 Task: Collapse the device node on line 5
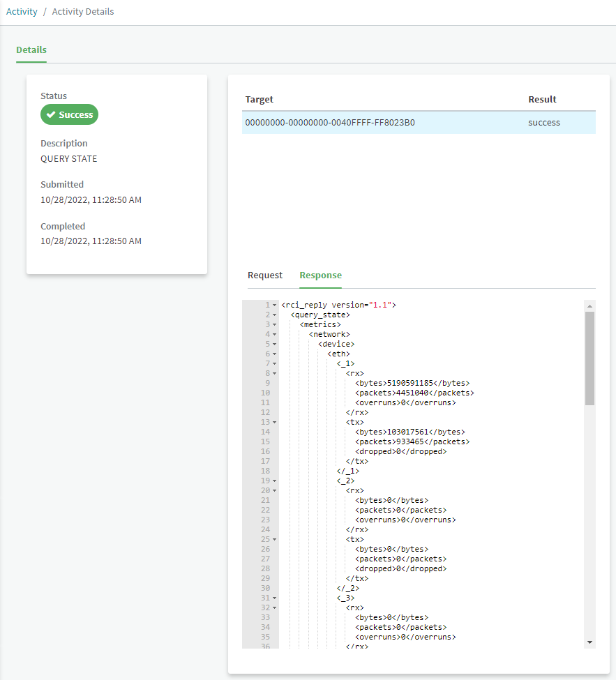coord(275,345)
